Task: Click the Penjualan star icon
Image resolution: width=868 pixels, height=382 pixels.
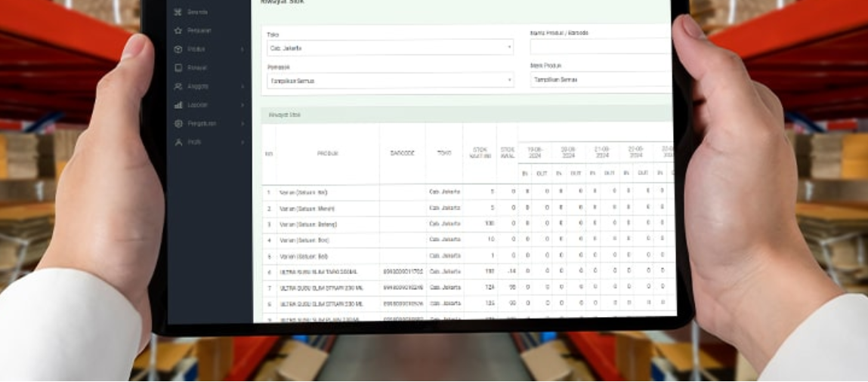Action: pyautogui.click(x=178, y=31)
